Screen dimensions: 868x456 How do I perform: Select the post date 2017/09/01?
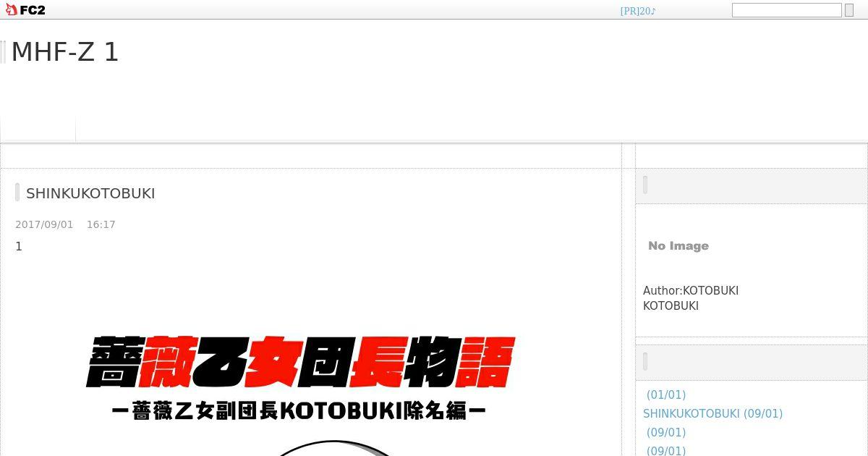pos(44,224)
